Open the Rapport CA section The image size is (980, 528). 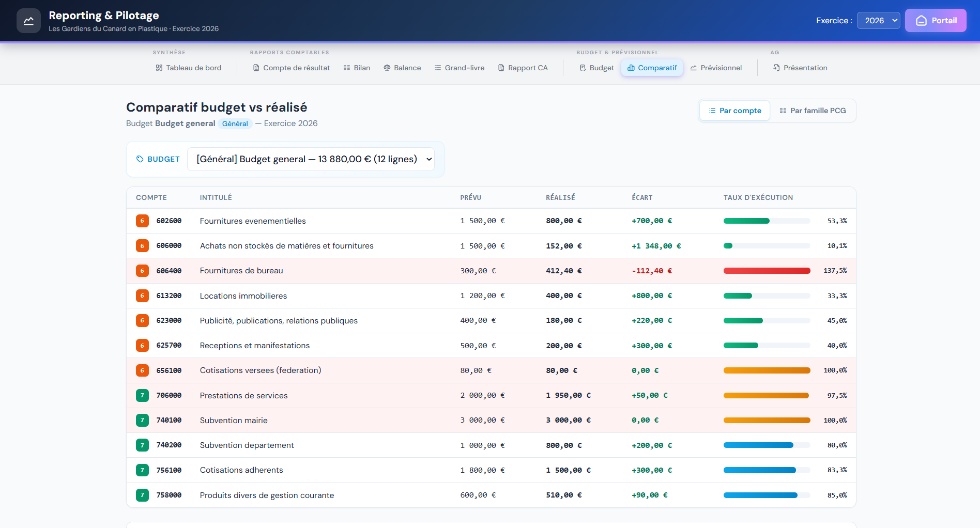point(523,68)
